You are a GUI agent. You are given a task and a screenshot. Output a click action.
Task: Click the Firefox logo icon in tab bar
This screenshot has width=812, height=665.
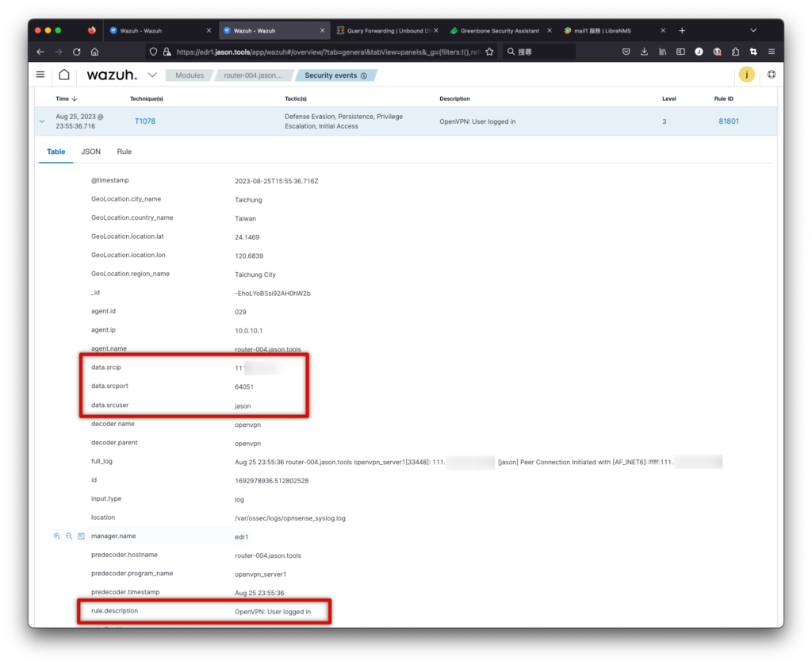[92, 31]
